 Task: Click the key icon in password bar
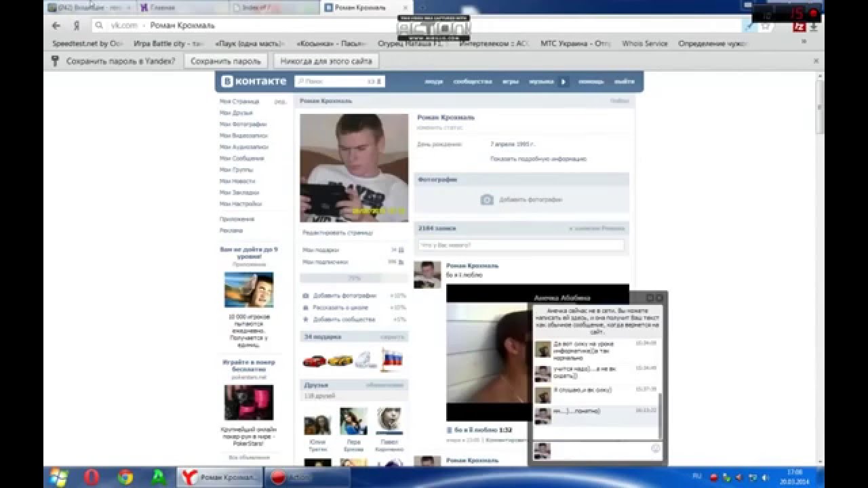click(56, 61)
